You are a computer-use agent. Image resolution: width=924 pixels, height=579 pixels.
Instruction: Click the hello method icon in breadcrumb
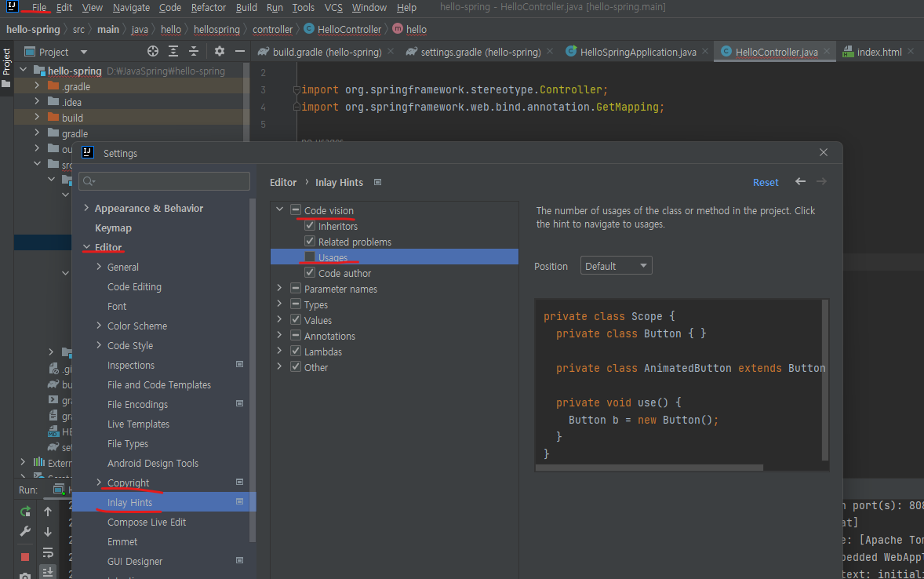click(x=398, y=28)
